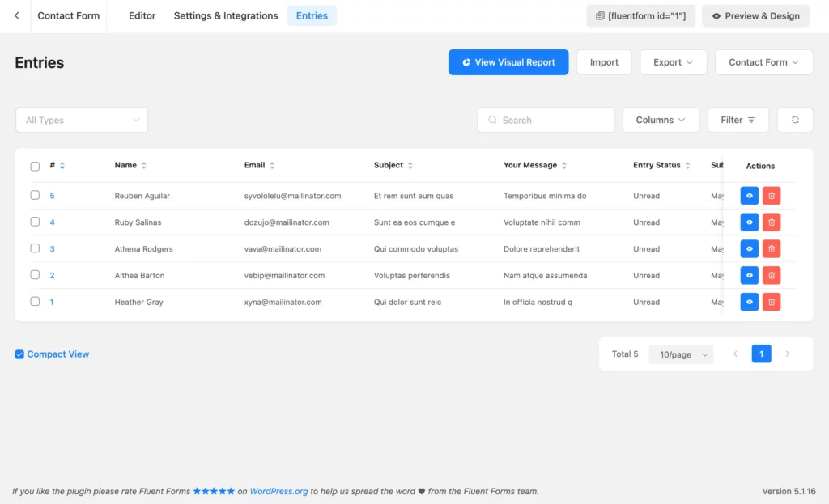
Task: Open the All Types dropdown
Action: (x=81, y=119)
